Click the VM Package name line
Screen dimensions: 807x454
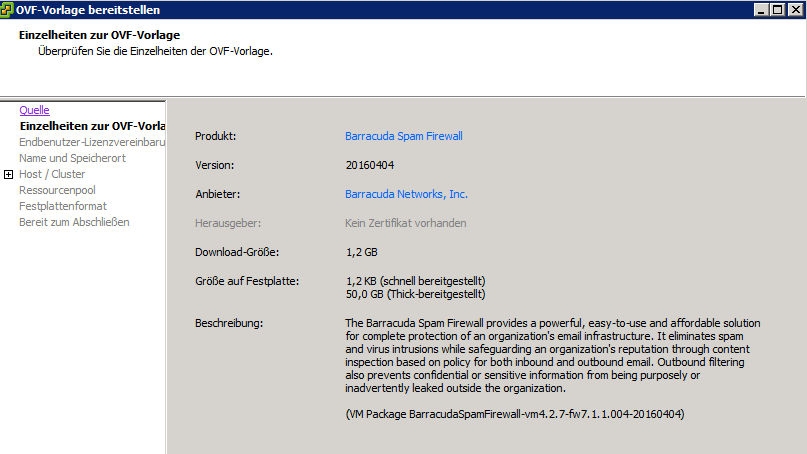[x=514, y=413]
